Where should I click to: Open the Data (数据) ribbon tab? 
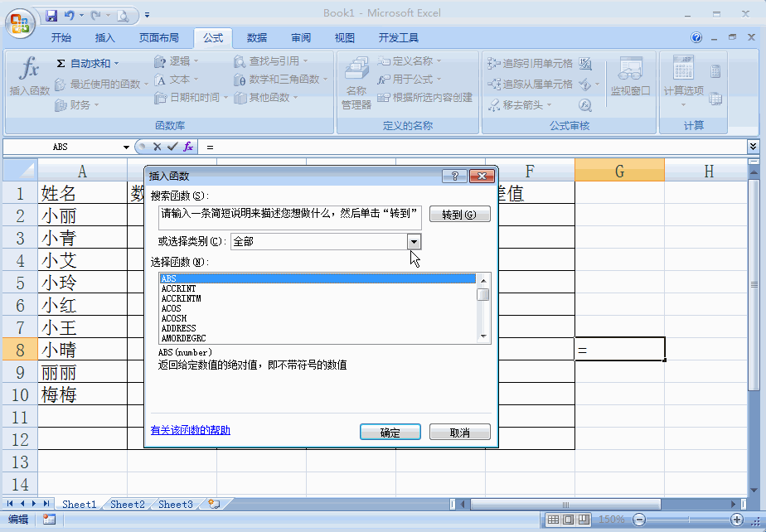click(x=257, y=37)
